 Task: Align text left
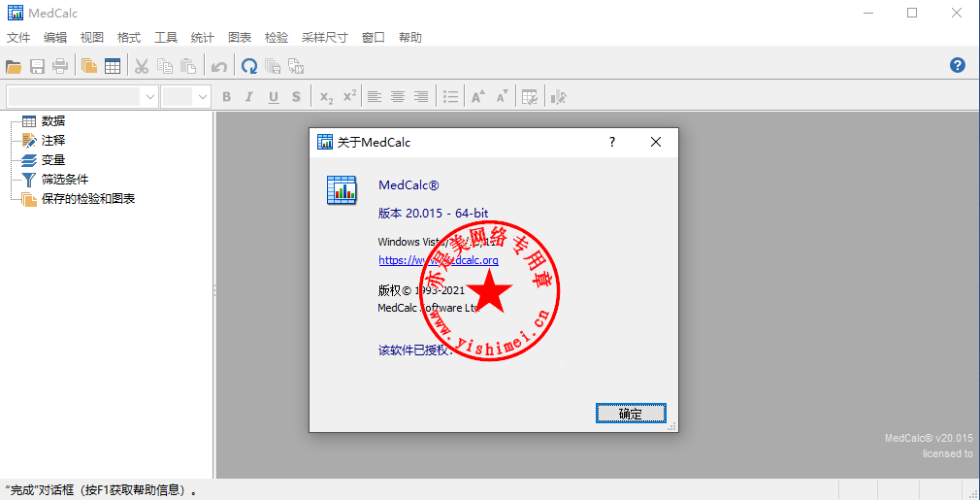pyautogui.click(x=374, y=97)
